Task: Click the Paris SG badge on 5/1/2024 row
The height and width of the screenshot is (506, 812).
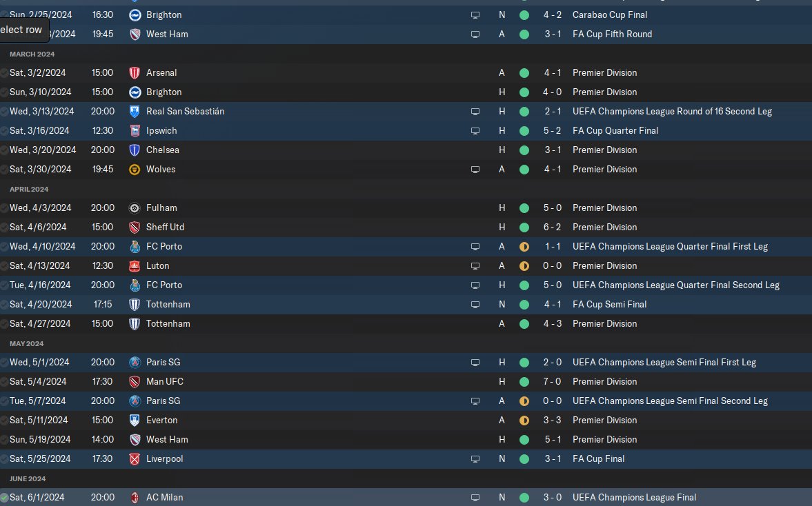Action: [135, 362]
